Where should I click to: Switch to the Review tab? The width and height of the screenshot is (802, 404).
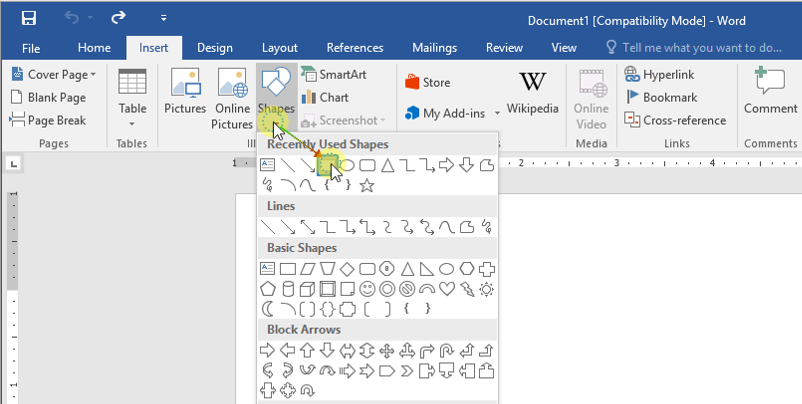click(x=504, y=48)
